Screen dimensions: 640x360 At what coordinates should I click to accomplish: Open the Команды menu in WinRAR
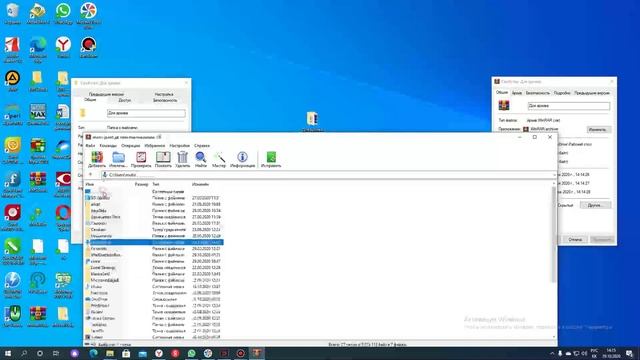(x=108, y=145)
